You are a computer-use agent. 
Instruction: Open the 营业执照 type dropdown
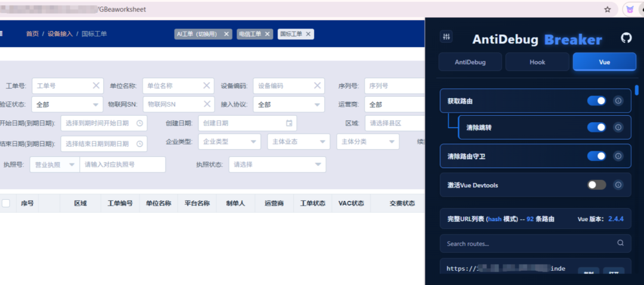click(55, 165)
